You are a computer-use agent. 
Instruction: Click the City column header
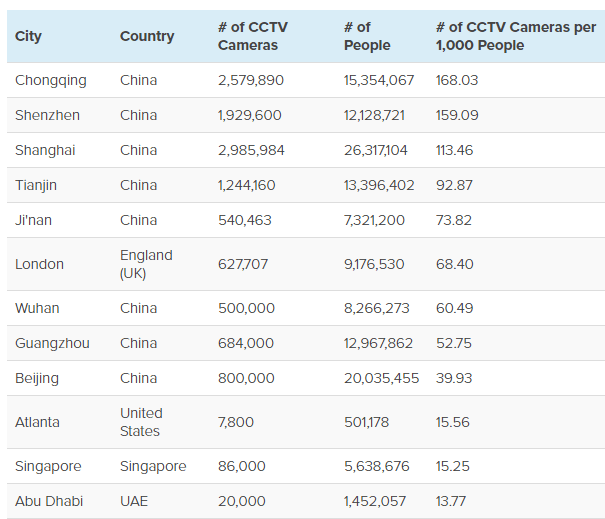pos(28,36)
